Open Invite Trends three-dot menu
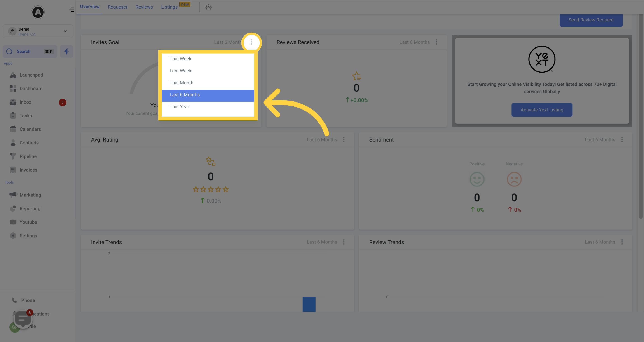Image resolution: width=644 pixels, height=342 pixels. [344, 242]
